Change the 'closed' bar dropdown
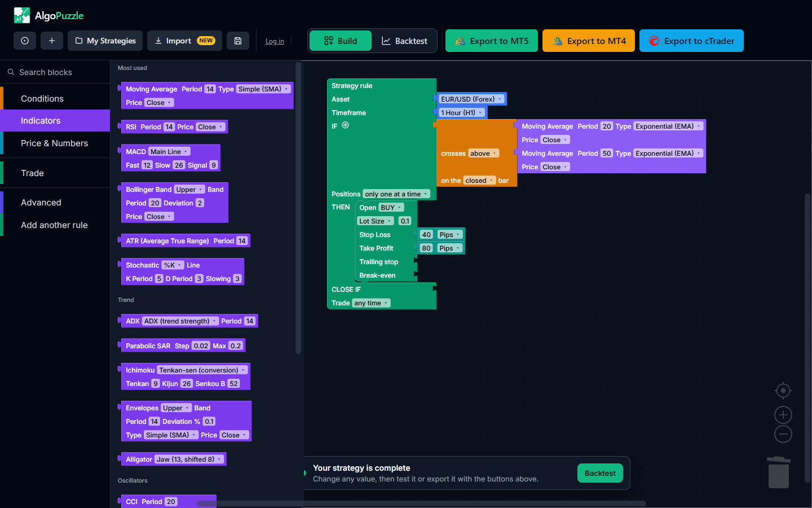The image size is (812, 508). click(479, 181)
